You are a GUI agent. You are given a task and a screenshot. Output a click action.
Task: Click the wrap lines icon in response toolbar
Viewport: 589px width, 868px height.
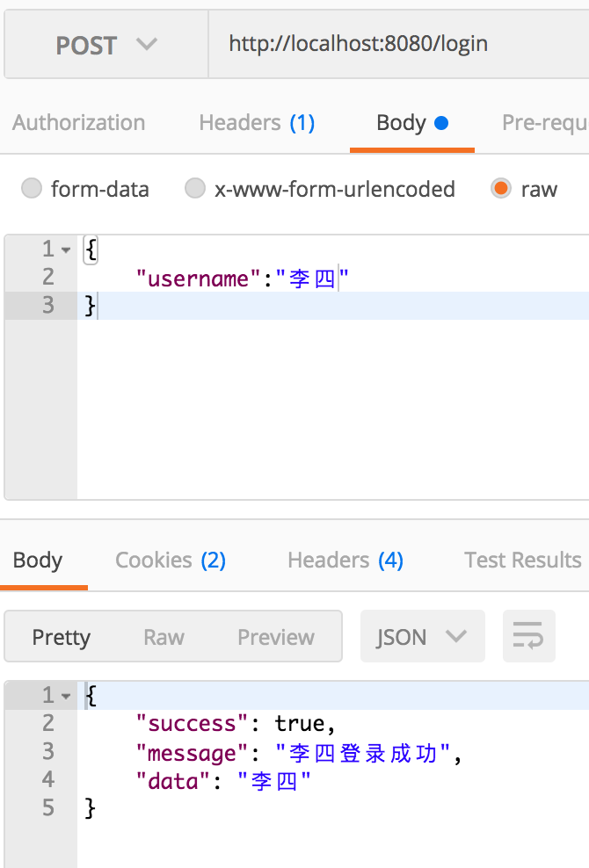coord(528,636)
